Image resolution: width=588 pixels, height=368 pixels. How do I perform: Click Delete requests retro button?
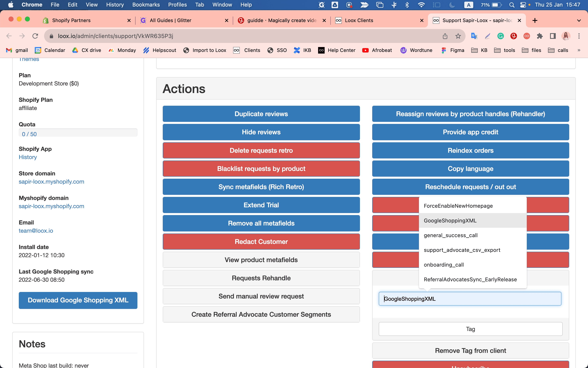[x=261, y=150]
